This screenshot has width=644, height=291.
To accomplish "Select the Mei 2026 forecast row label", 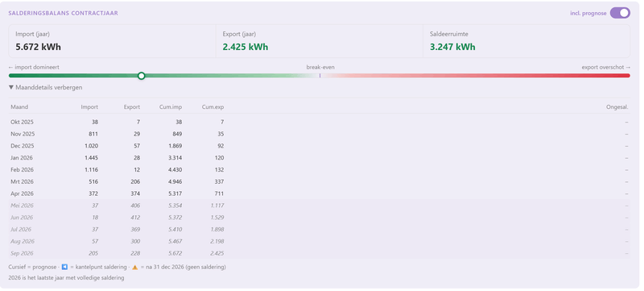I will click(23, 206).
